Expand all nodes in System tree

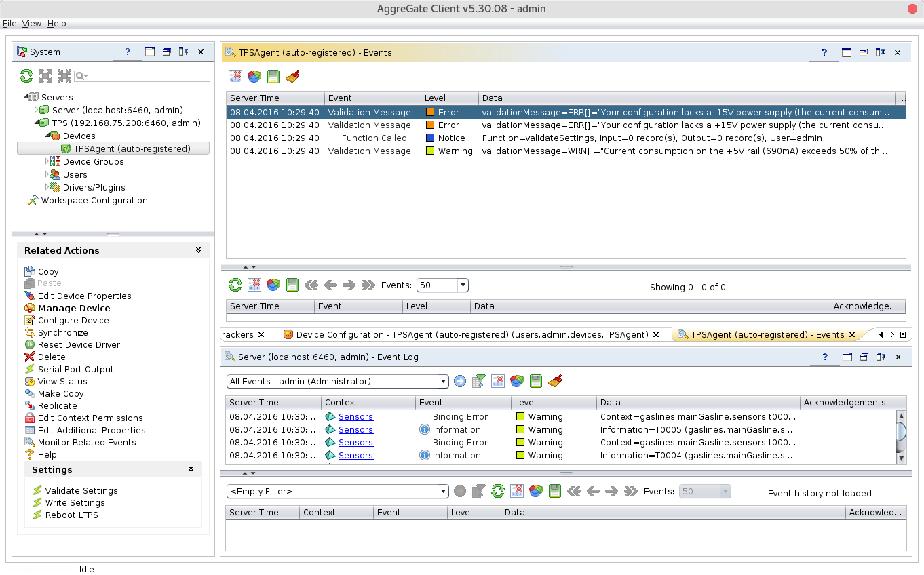click(x=45, y=76)
